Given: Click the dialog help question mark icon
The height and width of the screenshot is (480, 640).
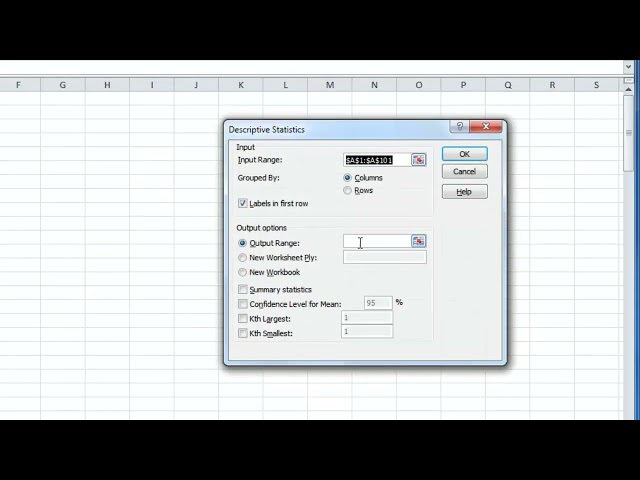Looking at the screenshot, I should (460, 127).
